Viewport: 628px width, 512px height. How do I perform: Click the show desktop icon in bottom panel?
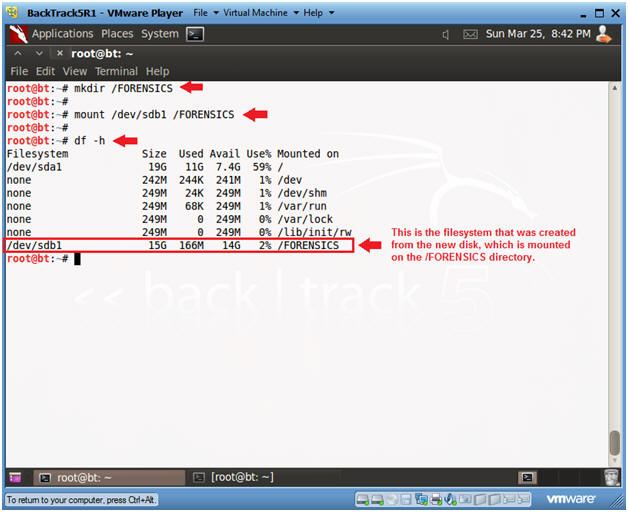coord(15,478)
